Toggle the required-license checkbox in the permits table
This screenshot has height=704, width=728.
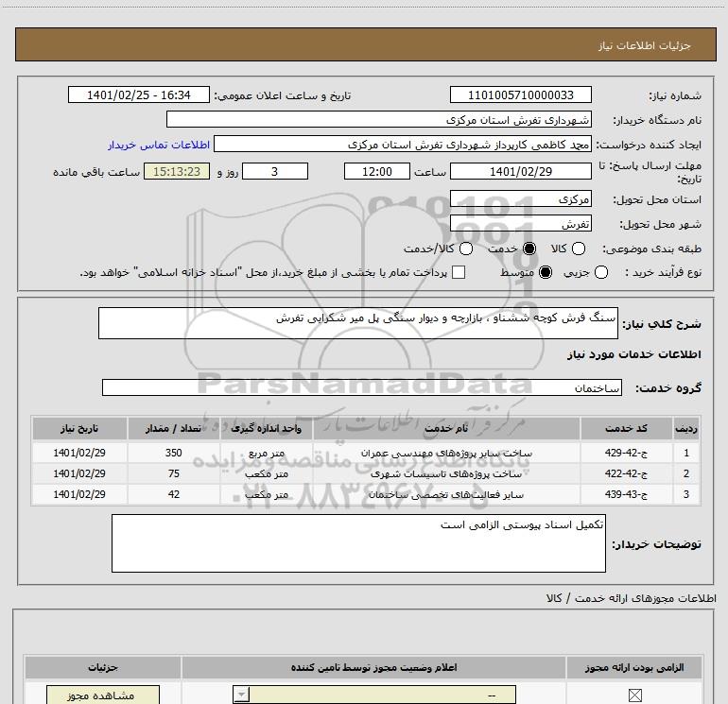tap(634, 695)
